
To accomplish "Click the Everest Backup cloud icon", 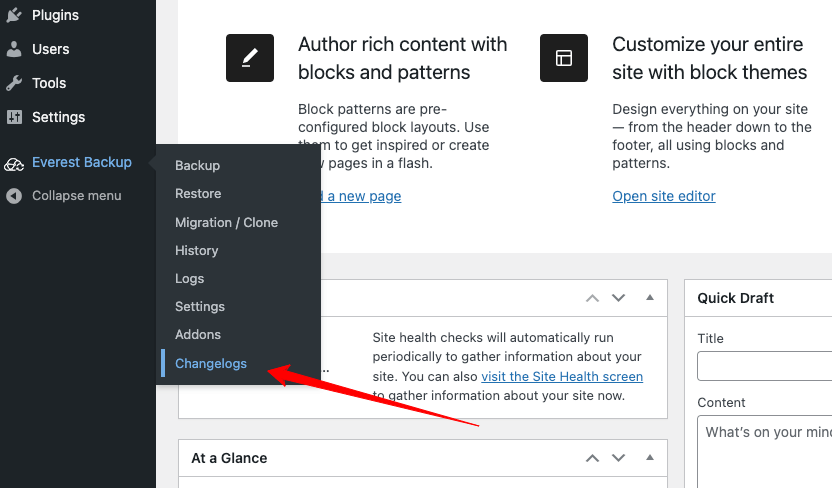I will tap(14, 163).
